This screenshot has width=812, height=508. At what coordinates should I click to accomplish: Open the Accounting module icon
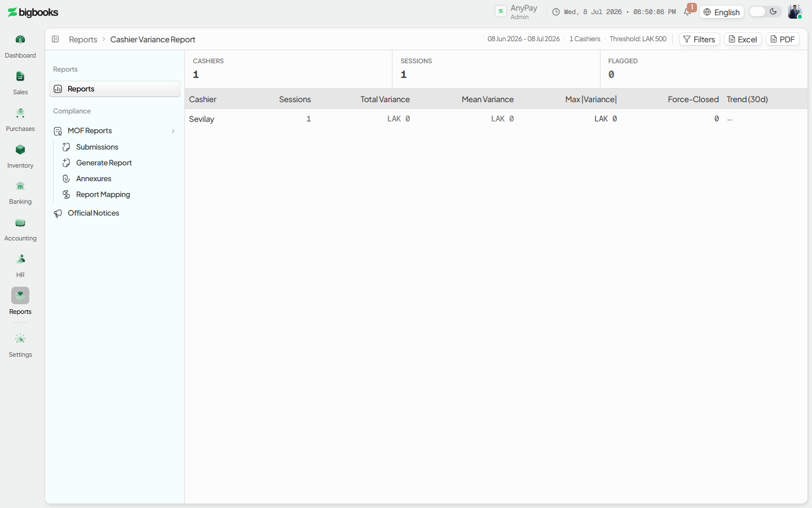click(20, 222)
